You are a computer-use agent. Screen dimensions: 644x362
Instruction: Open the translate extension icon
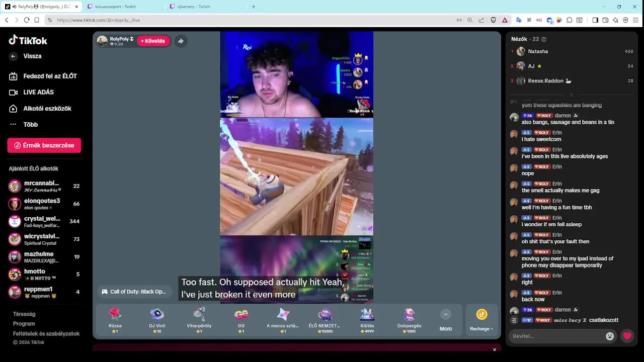pyautogui.click(x=519, y=20)
